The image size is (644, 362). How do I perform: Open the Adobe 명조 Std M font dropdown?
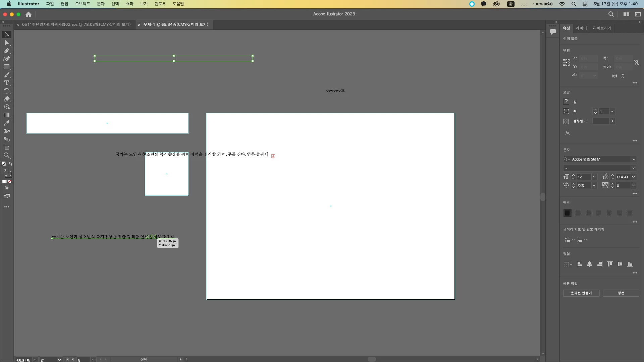pyautogui.click(x=634, y=159)
